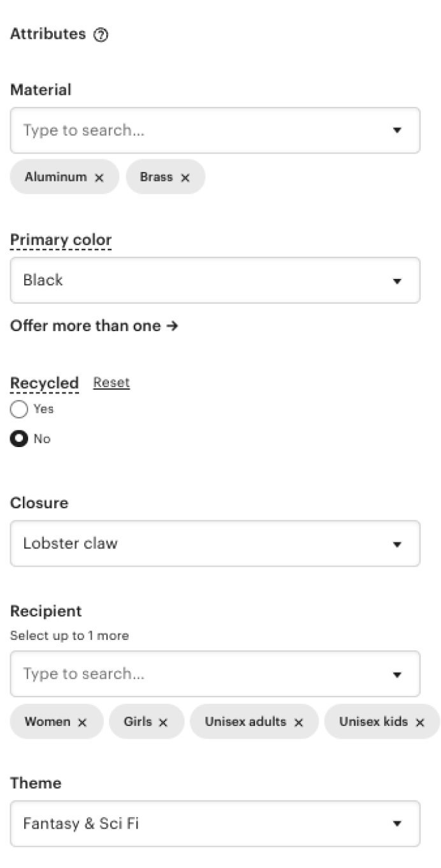Viewport: 441px width, 868px height.
Task: Select No for Recycled
Action: coord(18,439)
